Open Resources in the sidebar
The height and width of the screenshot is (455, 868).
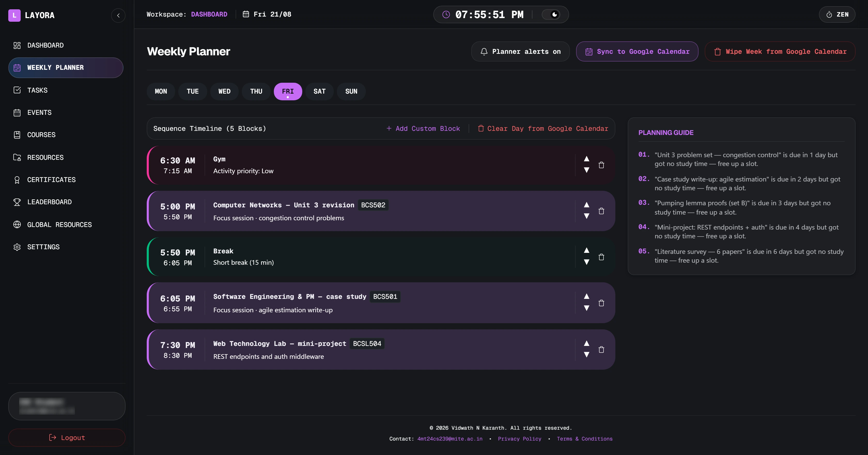[66, 157]
